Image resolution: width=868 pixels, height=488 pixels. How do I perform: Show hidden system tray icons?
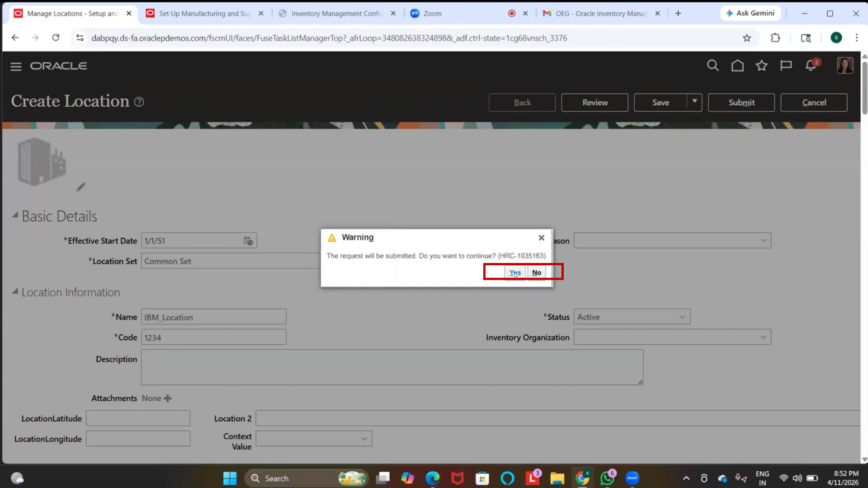tap(686, 478)
